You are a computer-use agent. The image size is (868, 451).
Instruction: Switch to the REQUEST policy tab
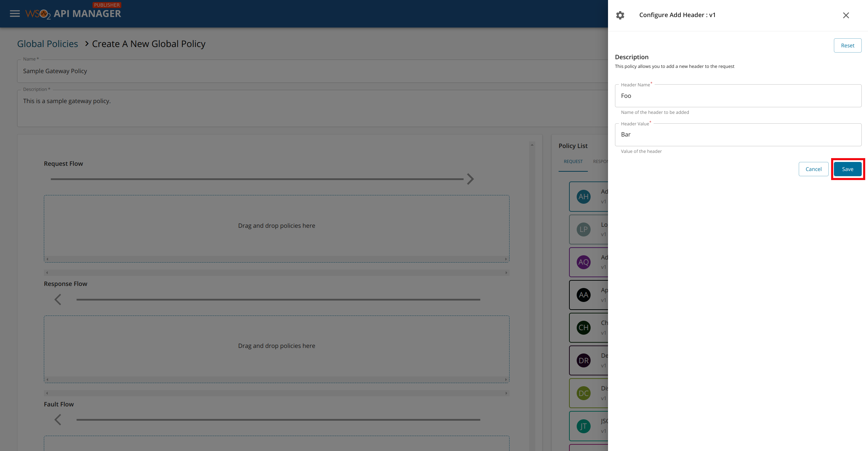573,162
